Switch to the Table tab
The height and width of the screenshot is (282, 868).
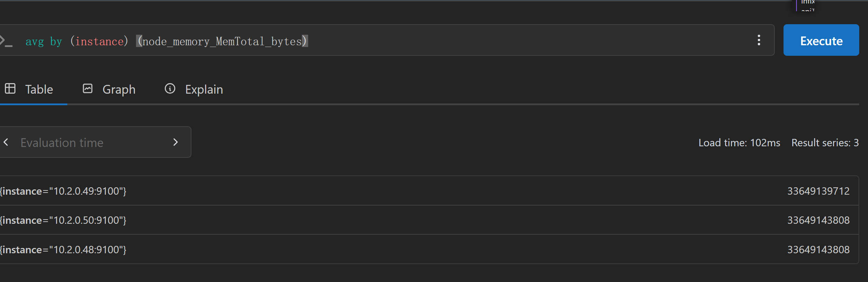(33, 89)
